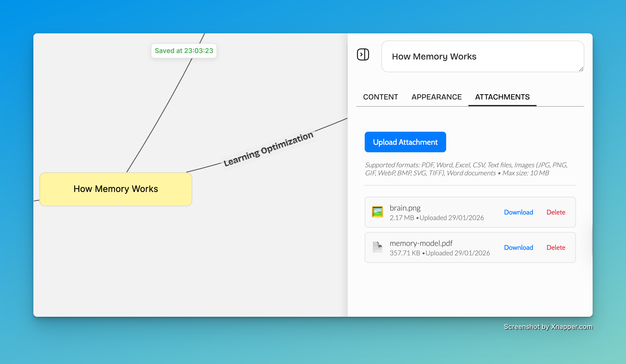Screen dimensions: 626x364
Task: Click the brain.png file name
Action: coord(405,208)
